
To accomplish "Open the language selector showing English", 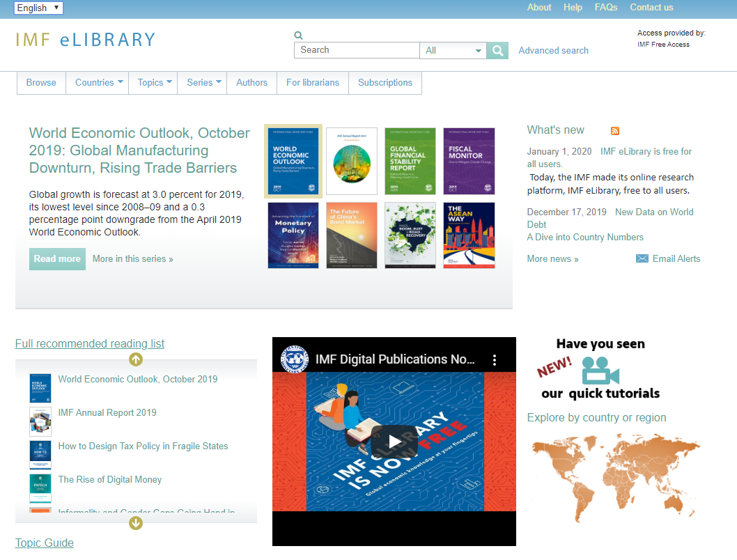I will coord(38,8).
